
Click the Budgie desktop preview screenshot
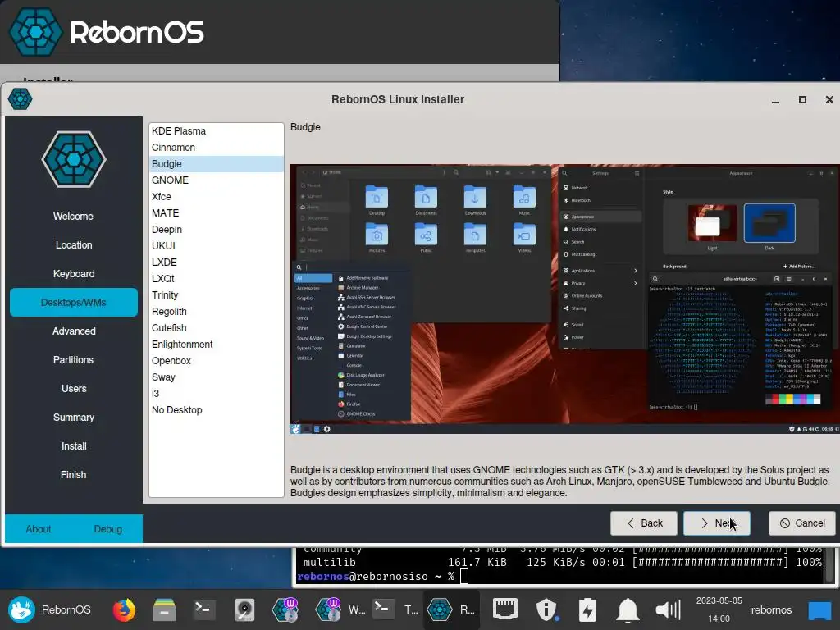click(x=564, y=299)
